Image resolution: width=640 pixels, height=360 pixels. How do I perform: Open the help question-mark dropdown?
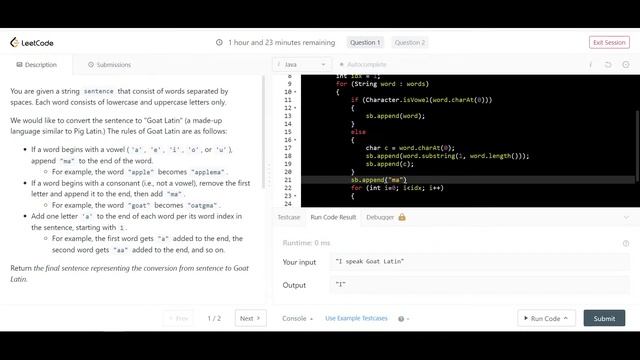tap(403, 319)
